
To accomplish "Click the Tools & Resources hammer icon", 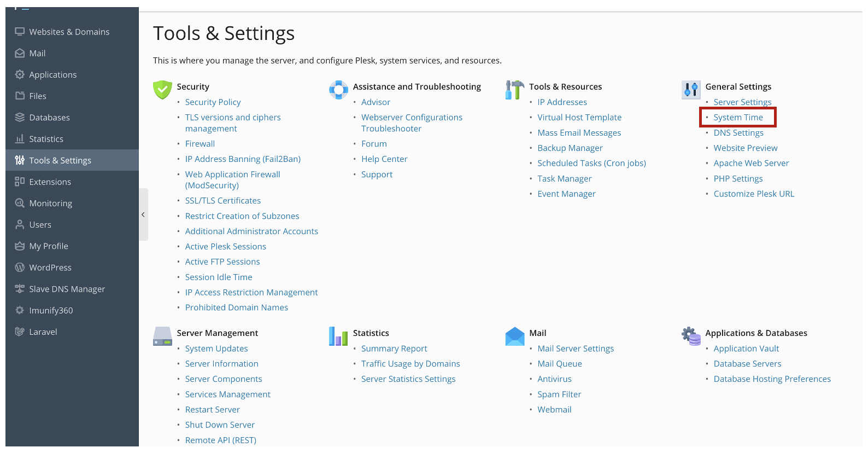I will pos(514,90).
